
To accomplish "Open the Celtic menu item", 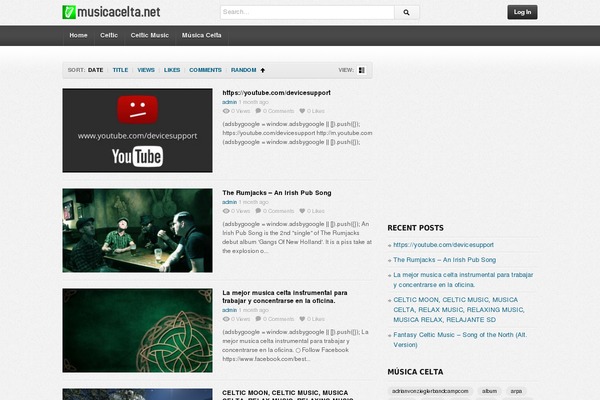I will coord(109,35).
